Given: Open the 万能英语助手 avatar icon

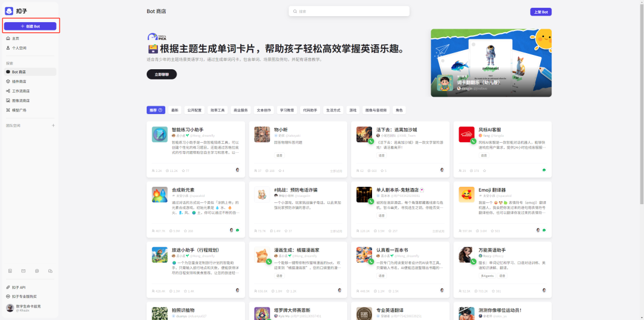Looking at the screenshot, I should coord(466,254).
